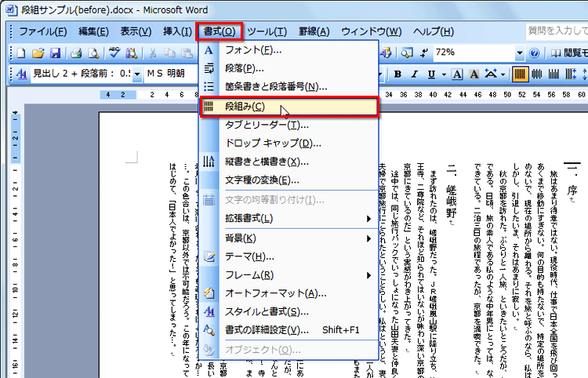Image resolution: width=588 pixels, height=378 pixels.
Task: Open the zoom 72% dropdown arrow
Action: (519, 53)
